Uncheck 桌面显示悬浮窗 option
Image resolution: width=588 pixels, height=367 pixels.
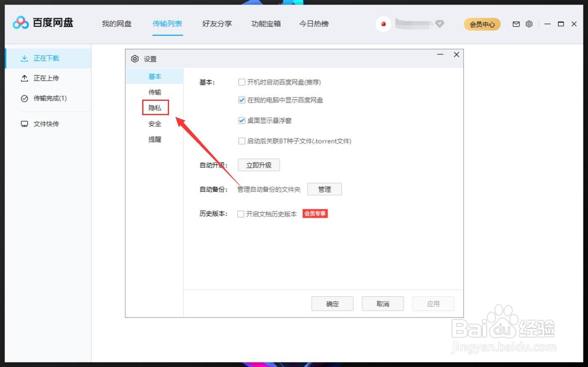tap(242, 121)
